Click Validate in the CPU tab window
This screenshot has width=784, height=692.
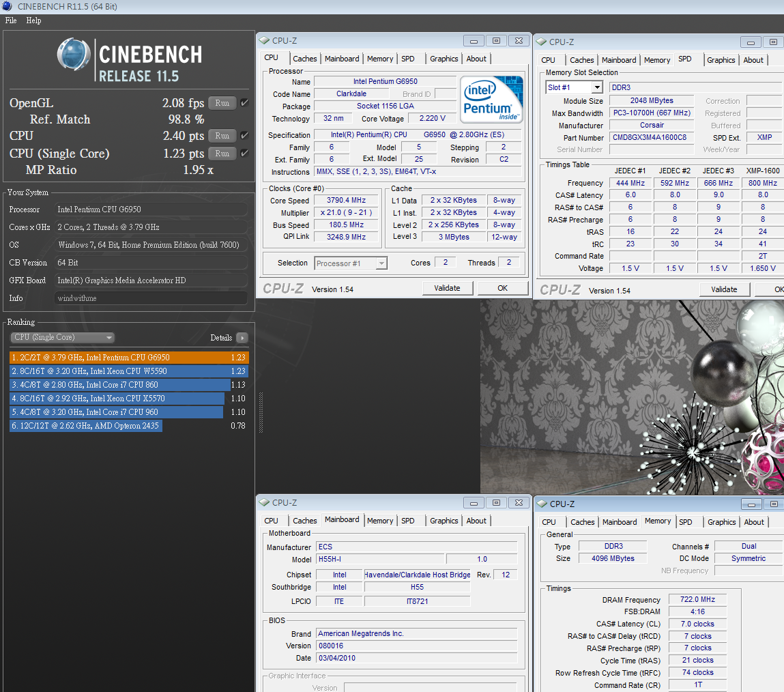point(447,288)
